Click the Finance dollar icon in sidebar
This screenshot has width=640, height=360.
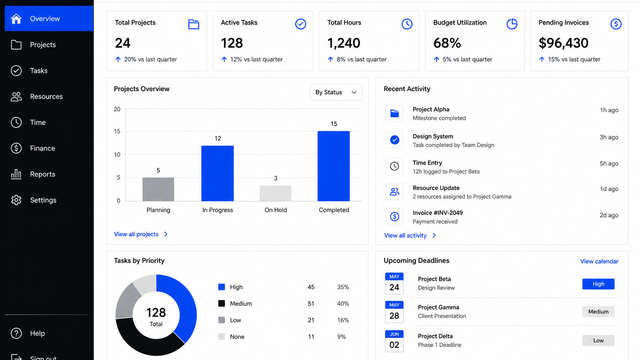coord(16,148)
